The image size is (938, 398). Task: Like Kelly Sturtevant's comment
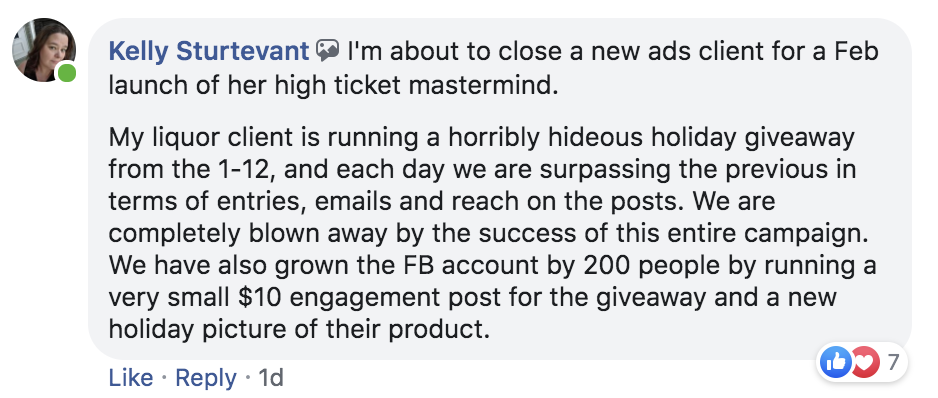pyautogui.click(x=131, y=378)
